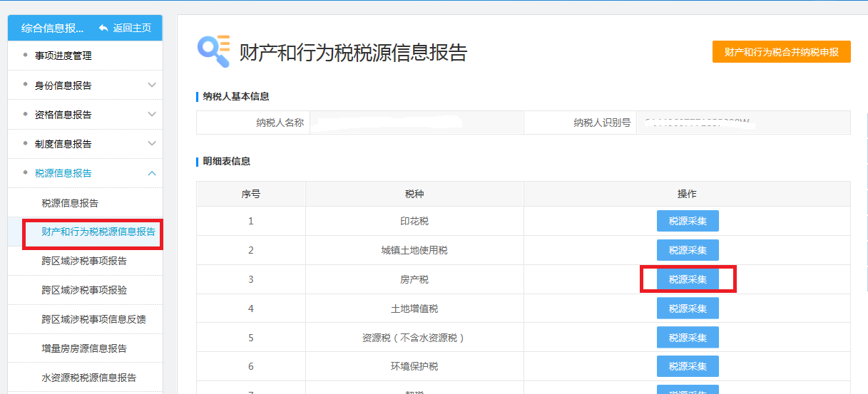
Task: Click 税源采集 for 房产税
Action: coord(688,279)
